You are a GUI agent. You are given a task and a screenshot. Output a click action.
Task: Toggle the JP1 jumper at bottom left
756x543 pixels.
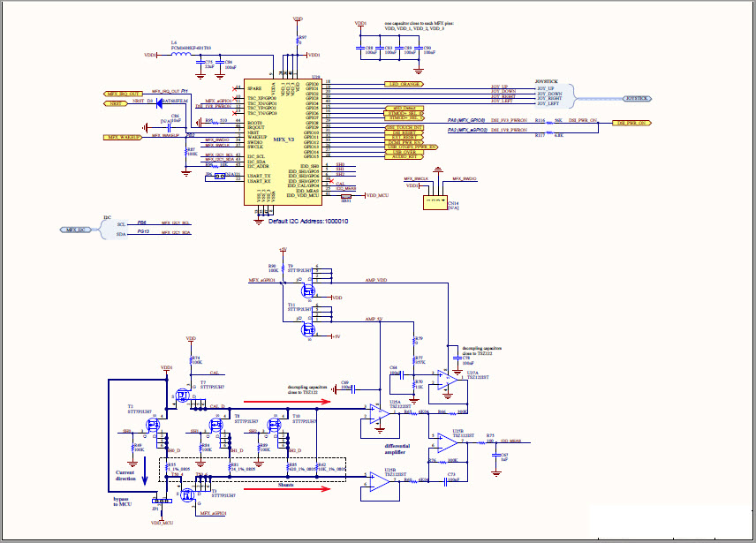161,502
